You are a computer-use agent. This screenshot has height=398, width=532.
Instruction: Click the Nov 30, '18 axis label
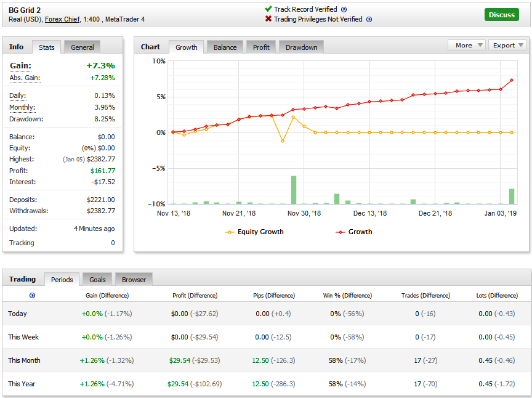[304, 213]
